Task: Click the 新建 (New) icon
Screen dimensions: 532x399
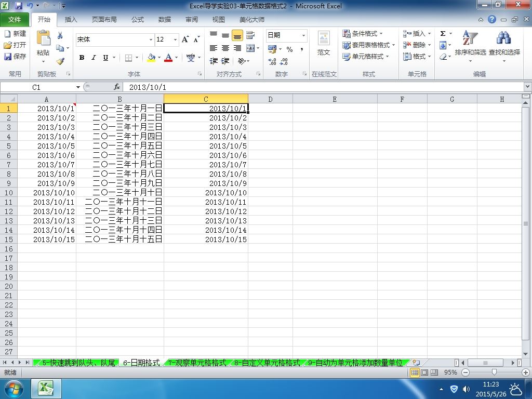Action: tap(7, 34)
